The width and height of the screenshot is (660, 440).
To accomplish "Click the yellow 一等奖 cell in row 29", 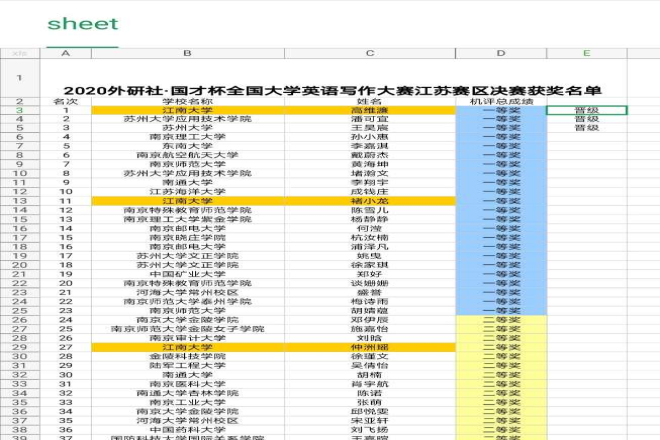I will (500, 347).
